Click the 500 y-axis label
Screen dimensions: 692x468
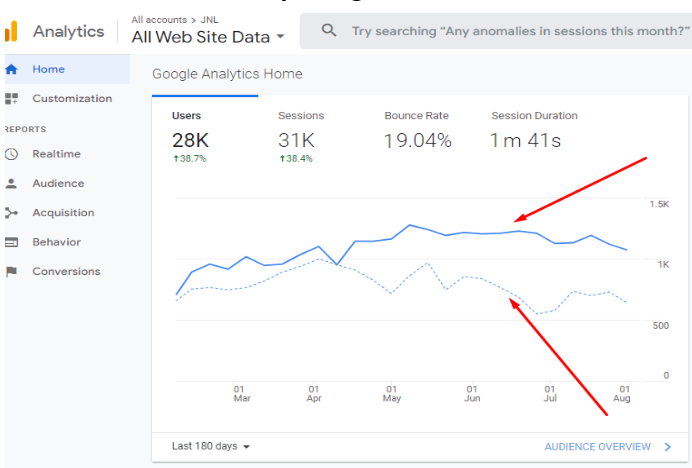pos(661,325)
